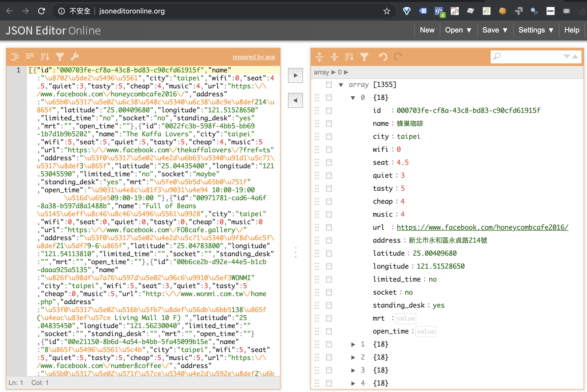Collapse all fields in the tree view

pos(335,57)
